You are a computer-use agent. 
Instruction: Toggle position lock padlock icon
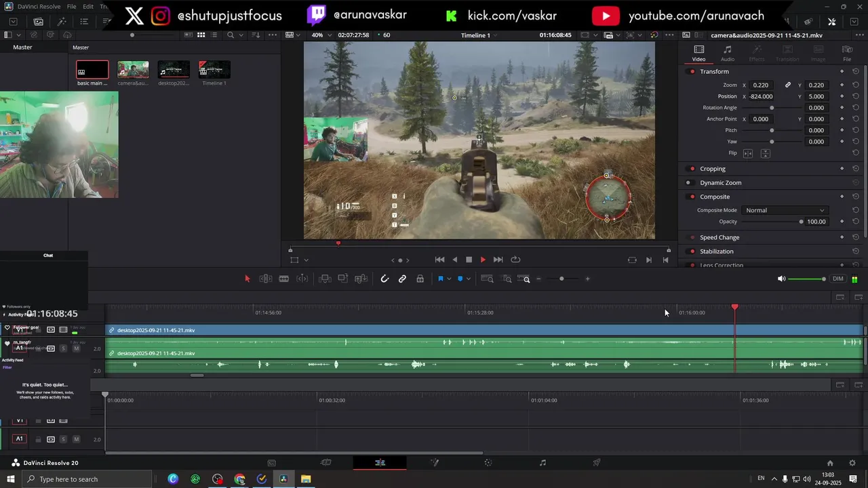coord(420,279)
